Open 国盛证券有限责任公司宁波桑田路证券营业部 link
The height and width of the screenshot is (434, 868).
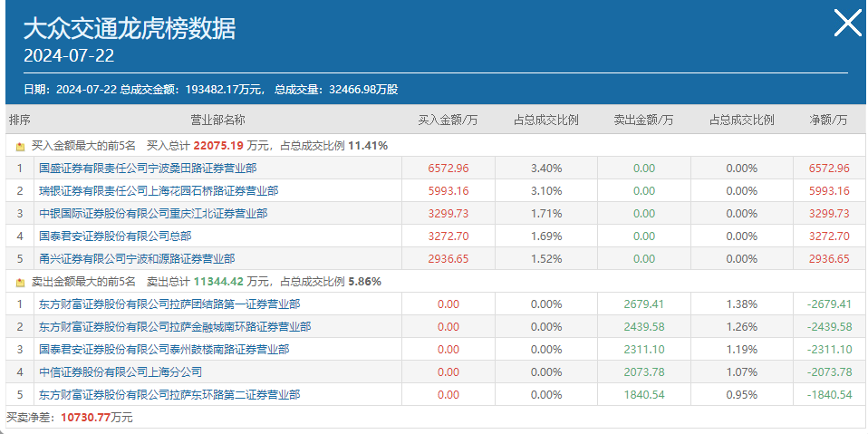[x=148, y=169]
